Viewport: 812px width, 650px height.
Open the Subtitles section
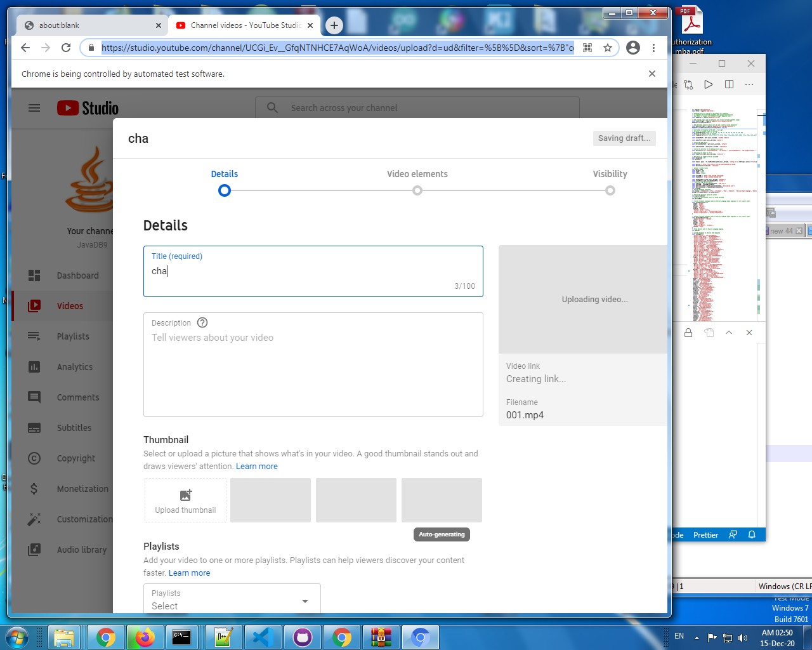[x=74, y=428]
